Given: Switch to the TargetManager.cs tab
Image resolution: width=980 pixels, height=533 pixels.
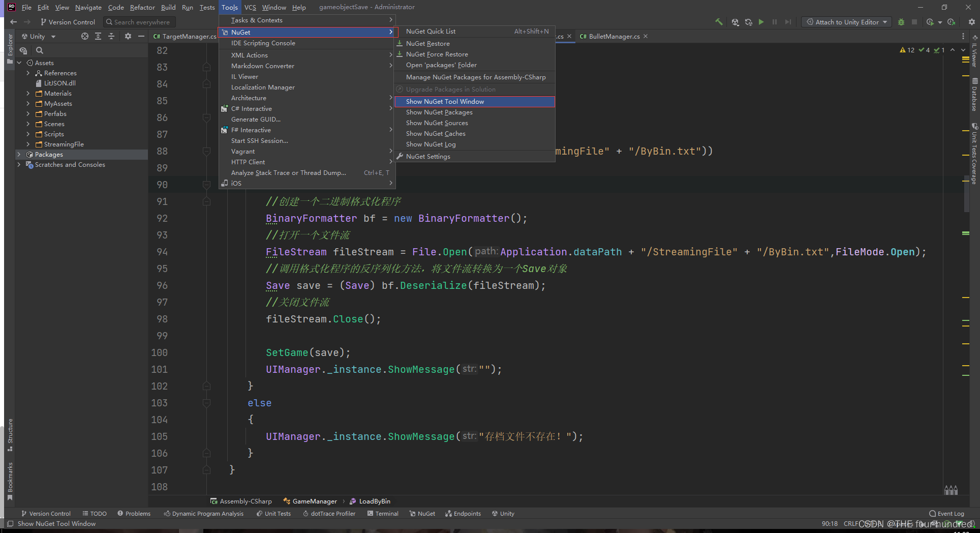Looking at the screenshot, I should point(185,36).
